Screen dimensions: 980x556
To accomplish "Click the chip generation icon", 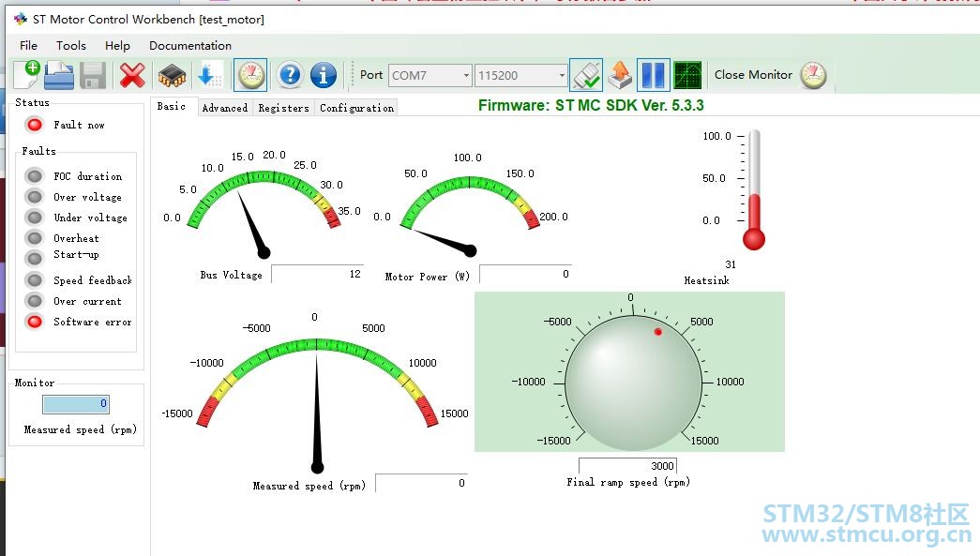I will (172, 76).
